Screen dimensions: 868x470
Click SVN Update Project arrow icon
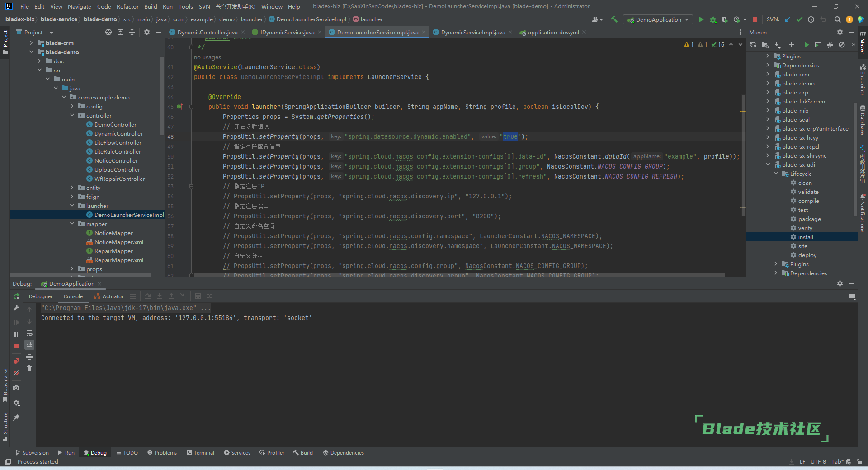788,19
